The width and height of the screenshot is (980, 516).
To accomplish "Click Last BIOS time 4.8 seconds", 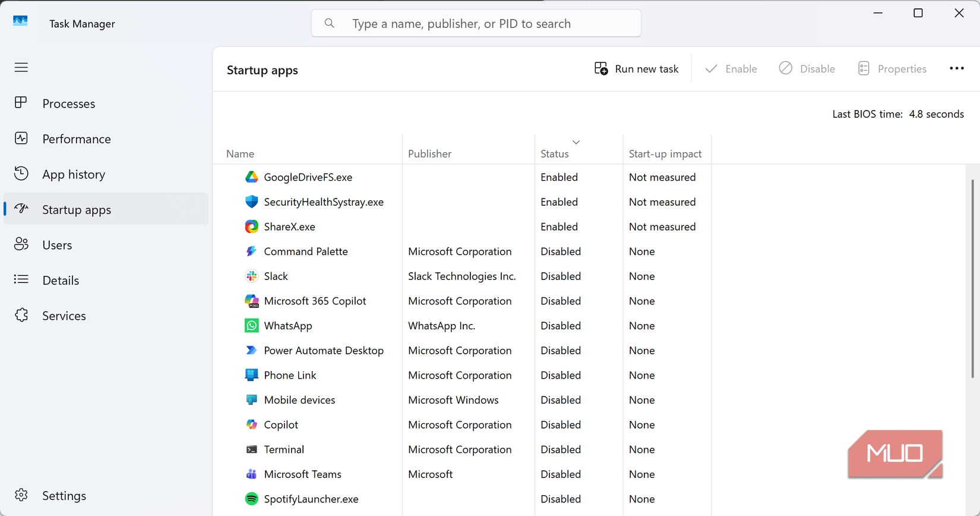I will (x=898, y=114).
